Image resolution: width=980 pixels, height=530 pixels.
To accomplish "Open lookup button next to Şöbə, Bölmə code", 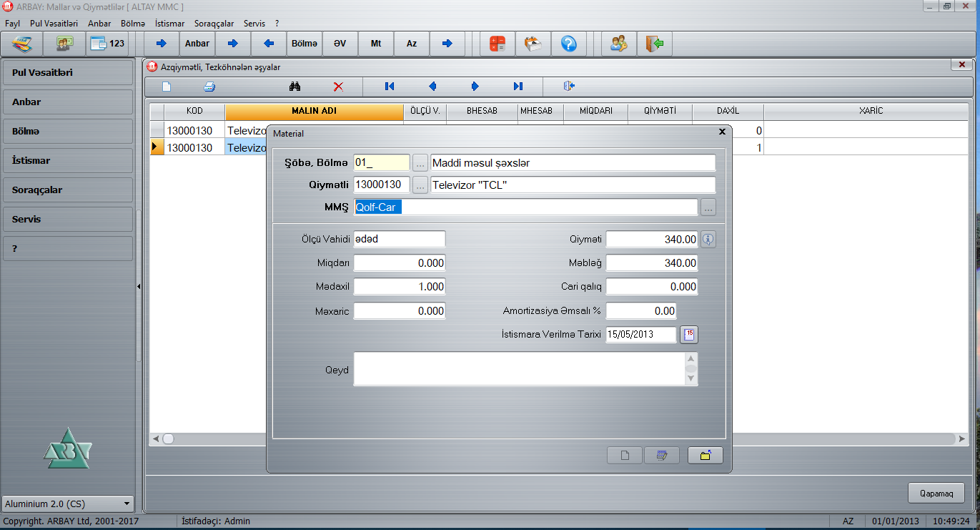I will coord(420,163).
